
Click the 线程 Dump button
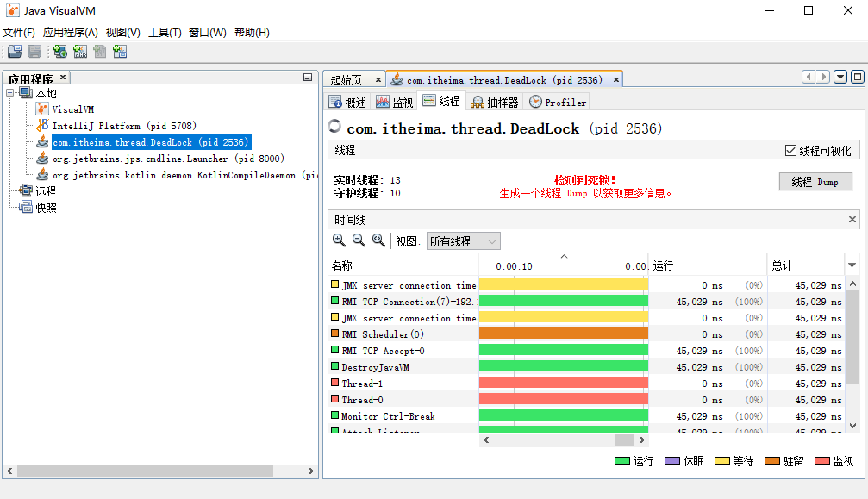click(815, 182)
